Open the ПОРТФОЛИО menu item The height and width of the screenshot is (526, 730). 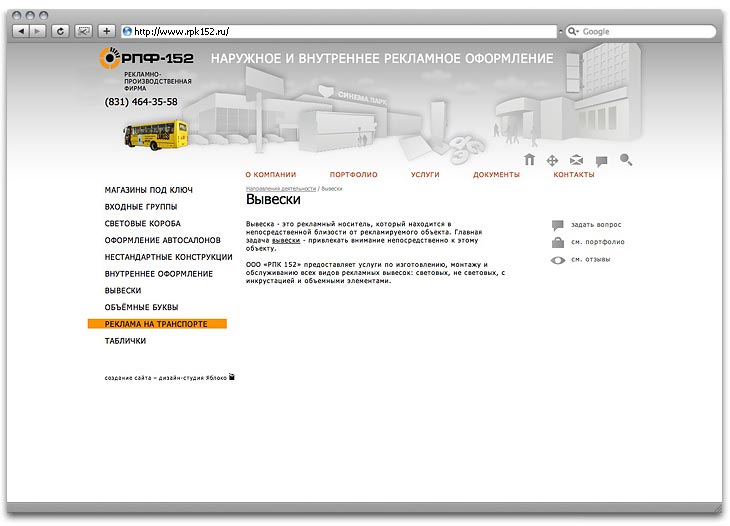coord(353,175)
